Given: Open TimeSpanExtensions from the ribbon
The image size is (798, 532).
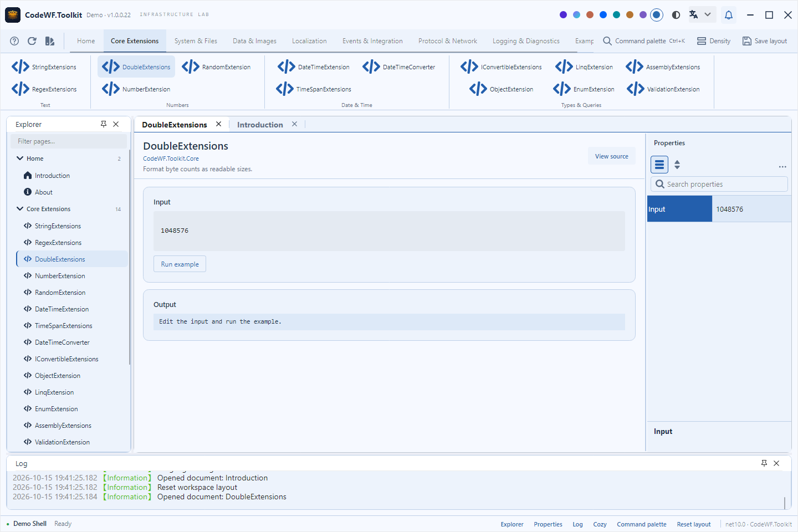Looking at the screenshot, I should tap(314, 89).
